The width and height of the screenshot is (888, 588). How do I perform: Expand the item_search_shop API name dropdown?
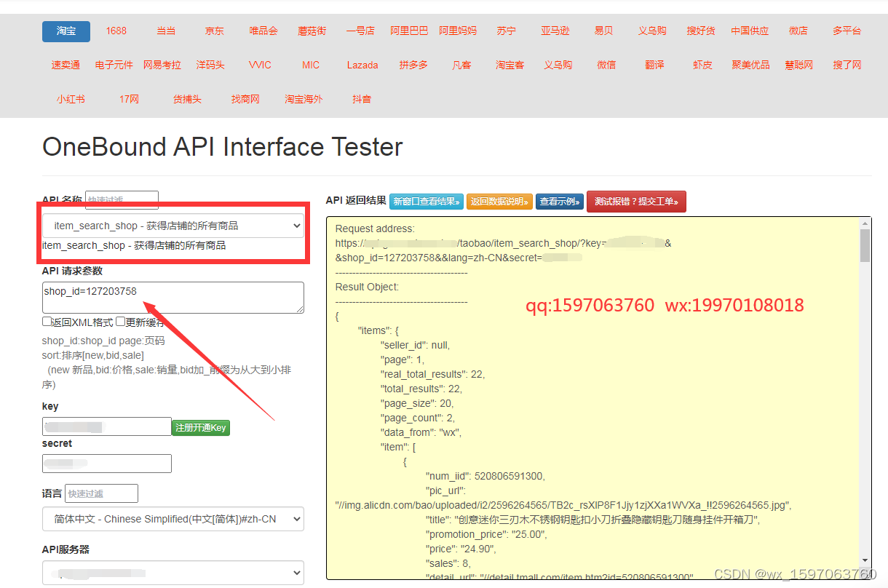click(173, 226)
